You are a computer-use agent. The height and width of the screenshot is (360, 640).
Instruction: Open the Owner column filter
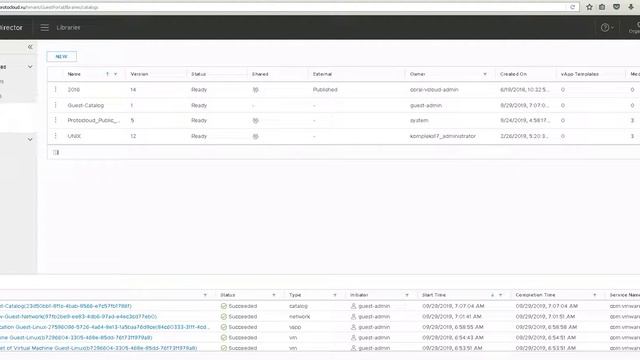point(485,74)
